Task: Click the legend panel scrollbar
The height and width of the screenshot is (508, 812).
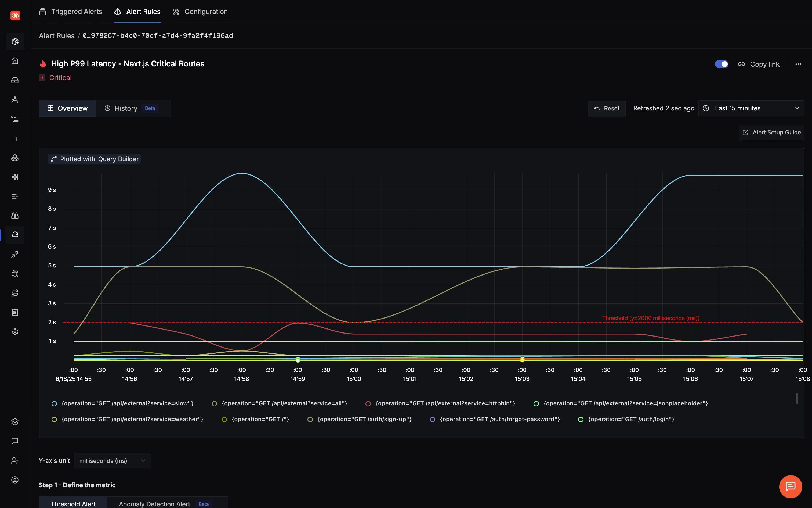Action: (x=797, y=398)
